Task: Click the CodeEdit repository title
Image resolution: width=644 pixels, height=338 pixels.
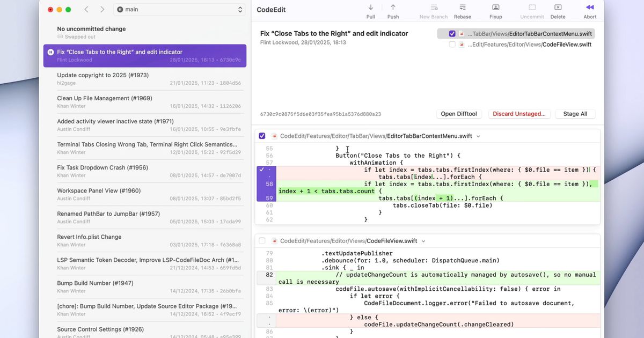Action: (271, 10)
